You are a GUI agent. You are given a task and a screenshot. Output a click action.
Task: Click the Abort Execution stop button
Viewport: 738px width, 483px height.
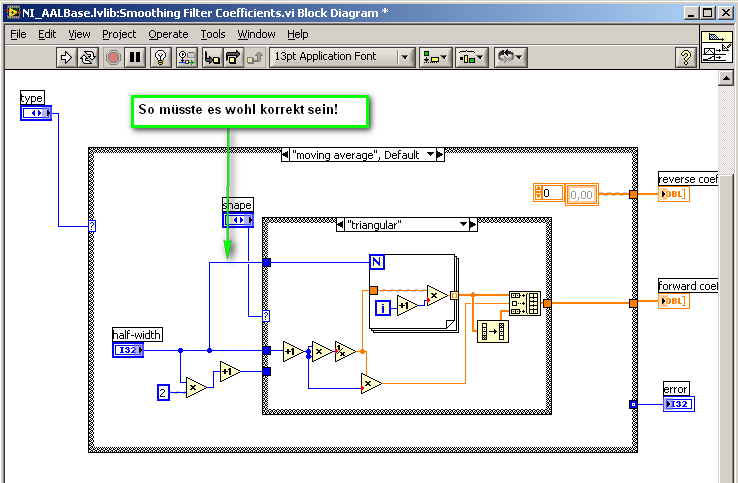(x=113, y=57)
